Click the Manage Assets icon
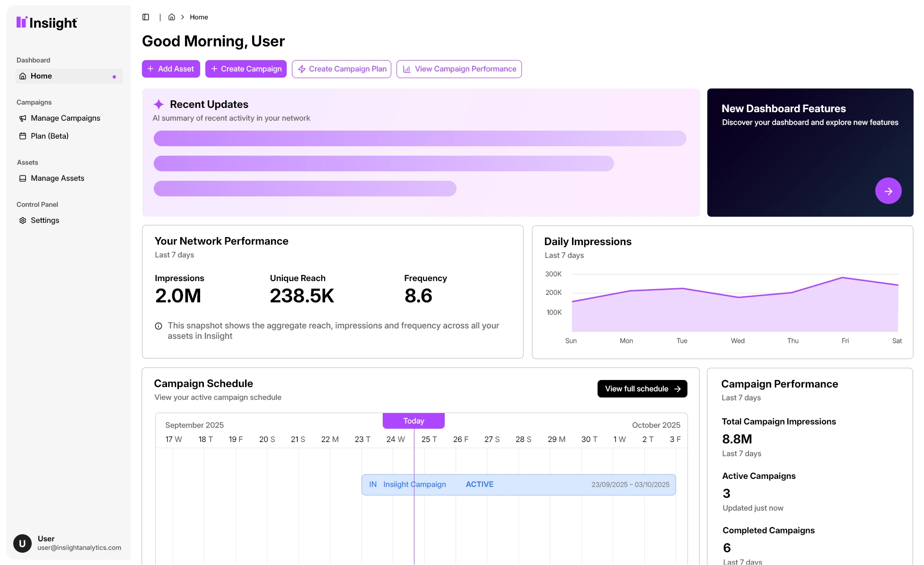This screenshot has width=924, height=565. click(x=23, y=178)
